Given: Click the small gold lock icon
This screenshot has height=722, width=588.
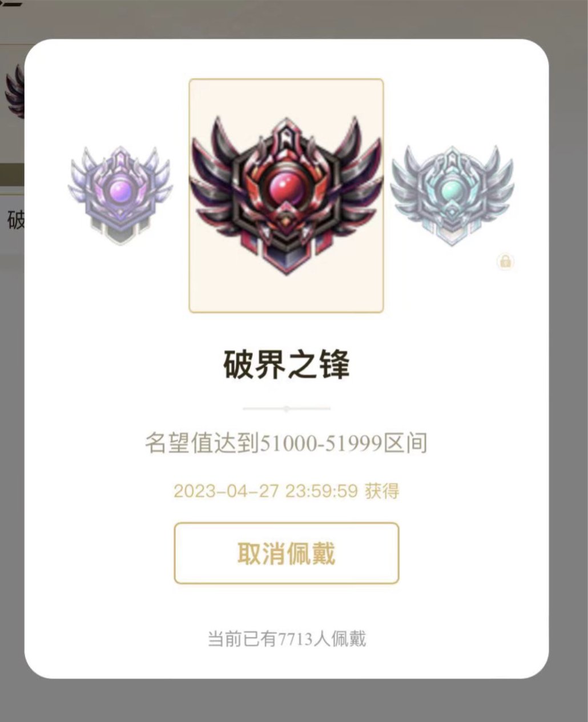Looking at the screenshot, I should pos(505,262).
